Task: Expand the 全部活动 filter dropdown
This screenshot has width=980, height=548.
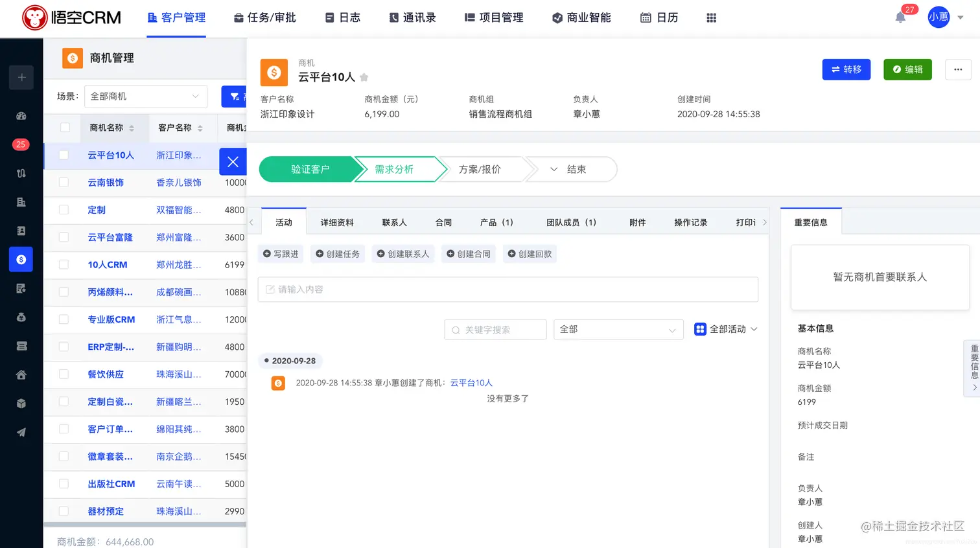Action: [x=726, y=329]
